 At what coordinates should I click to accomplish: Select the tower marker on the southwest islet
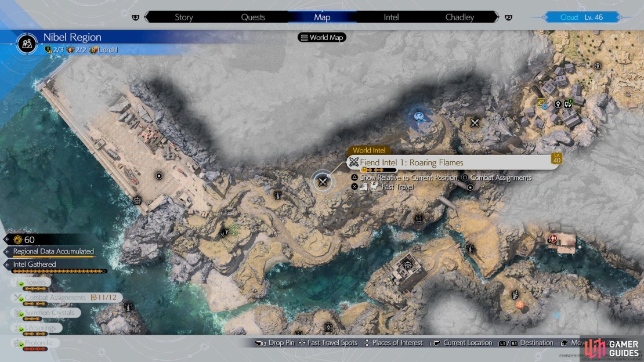click(x=129, y=306)
